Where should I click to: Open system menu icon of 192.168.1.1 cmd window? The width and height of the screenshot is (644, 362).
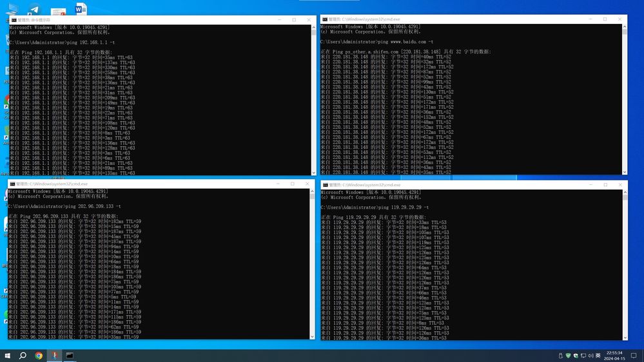pos(14,20)
